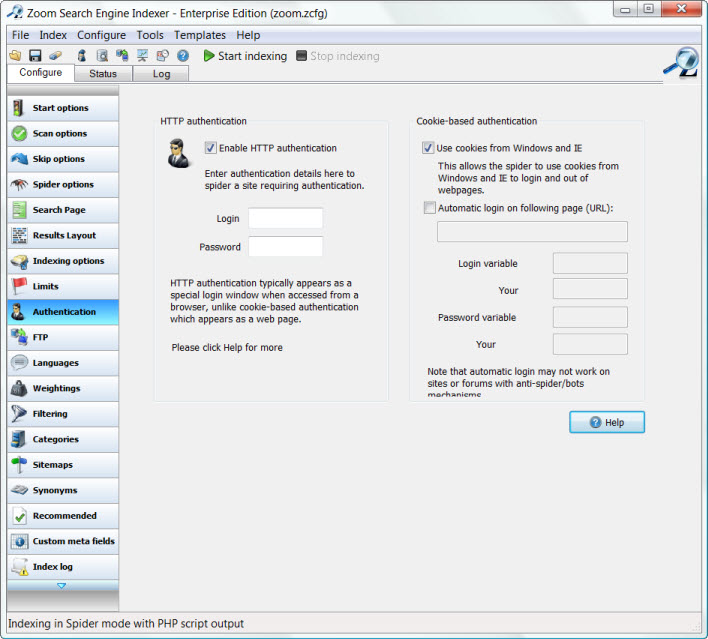Viewport: 708px width, 639px height.
Task: Click the Password variable field
Action: (590, 317)
